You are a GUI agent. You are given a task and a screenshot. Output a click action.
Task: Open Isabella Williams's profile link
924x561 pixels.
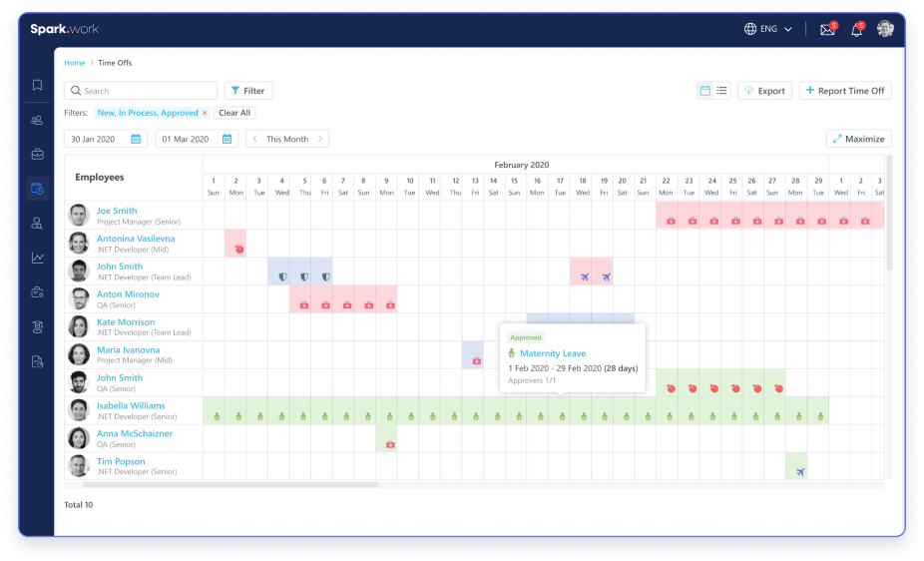pos(131,405)
